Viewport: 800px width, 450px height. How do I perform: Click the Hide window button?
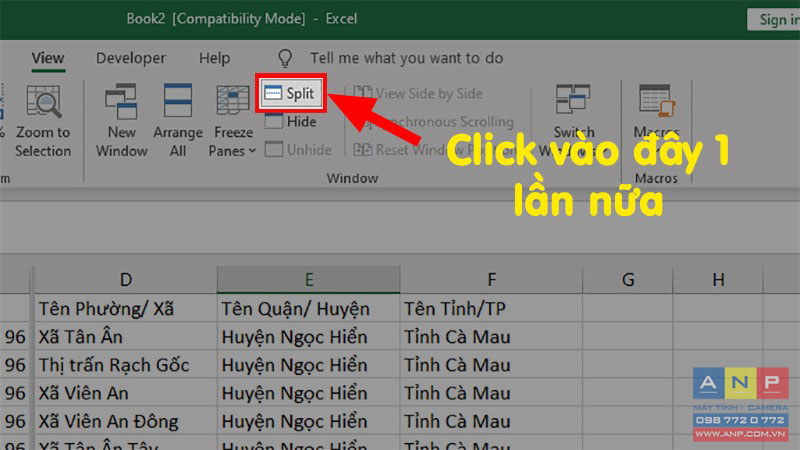(x=290, y=122)
